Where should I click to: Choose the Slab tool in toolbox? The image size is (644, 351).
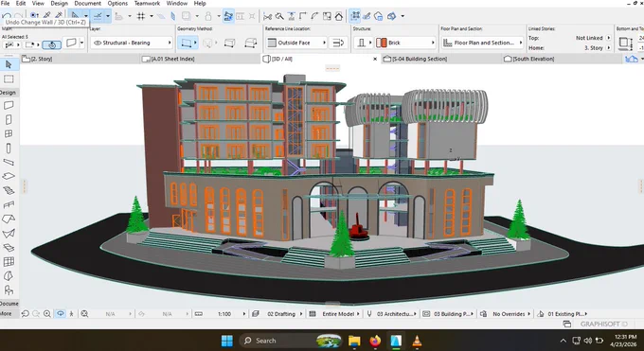click(x=9, y=177)
